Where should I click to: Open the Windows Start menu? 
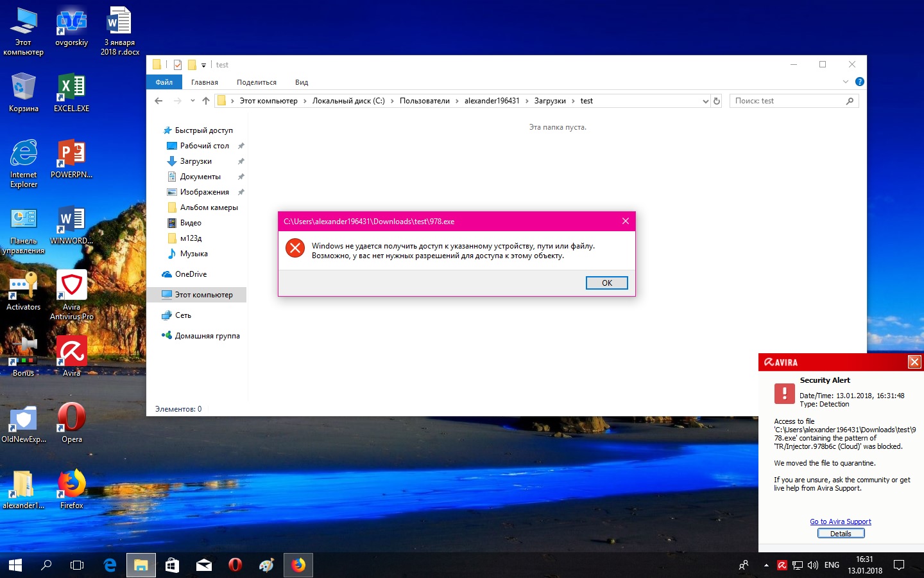pyautogui.click(x=15, y=565)
